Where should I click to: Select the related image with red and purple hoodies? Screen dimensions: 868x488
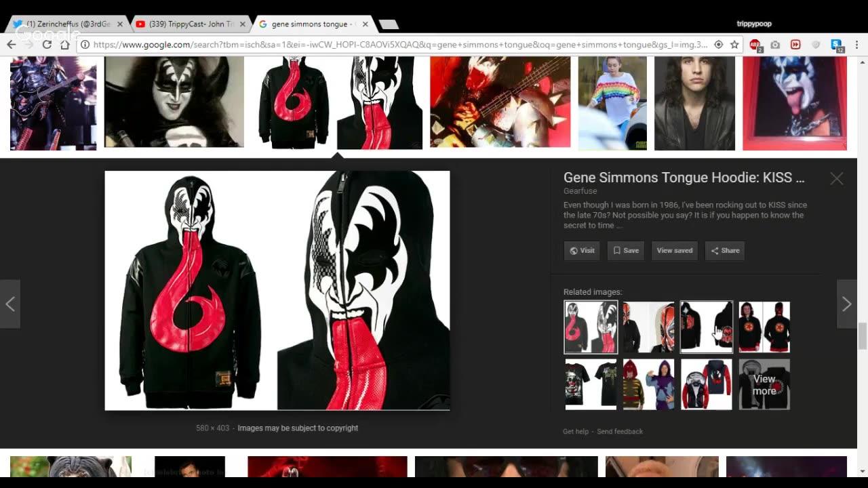(649, 384)
